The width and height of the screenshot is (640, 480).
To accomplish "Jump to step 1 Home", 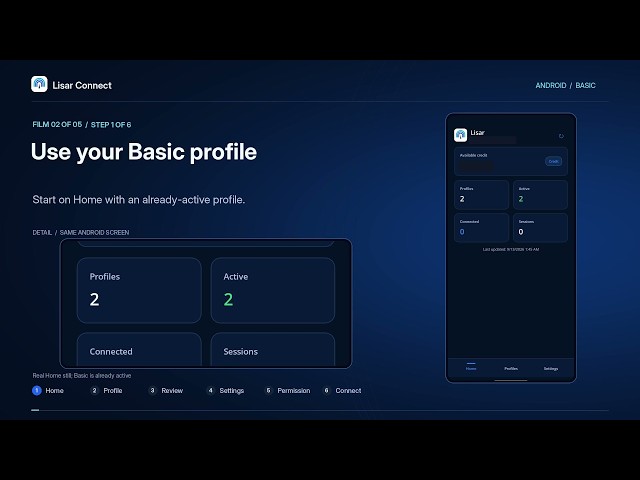I will [x=48, y=391].
